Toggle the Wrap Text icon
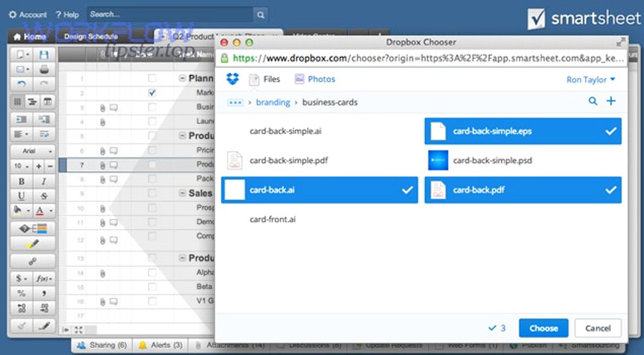This screenshot has width=644, height=355. (x=44, y=134)
